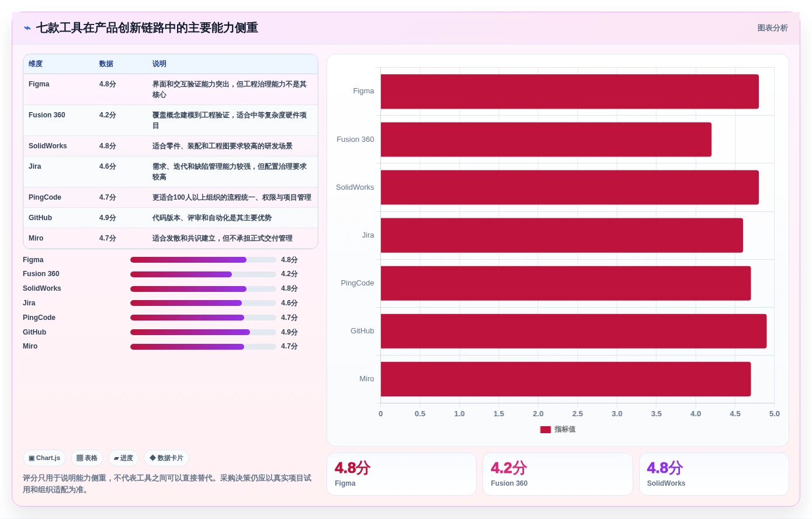Image resolution: width=812 pixels, height=519 pixels.
Task: Click the footnote text beginning 评分只用于说明能力侧重
Action: pyautogui.click(x=167, y=484)
